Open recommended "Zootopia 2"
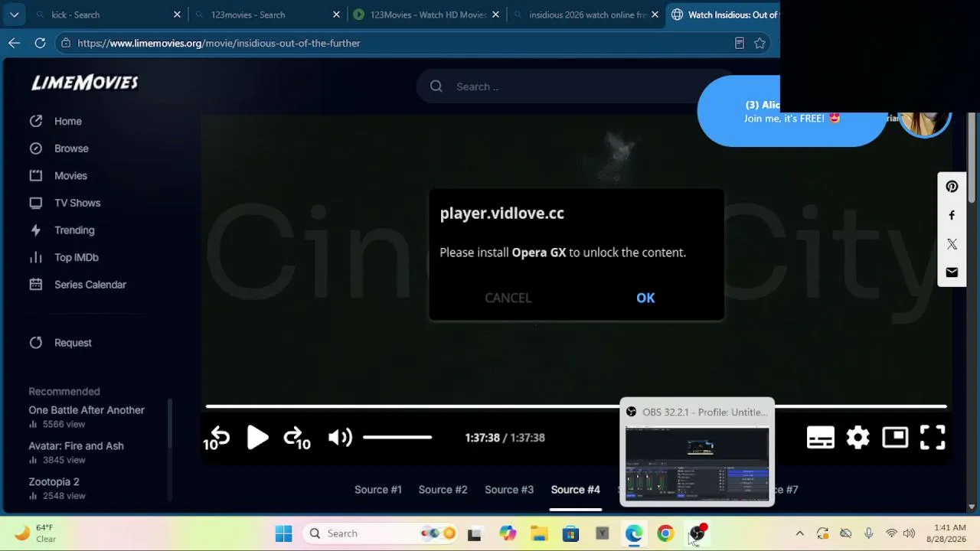 click(x=54, y=482)
